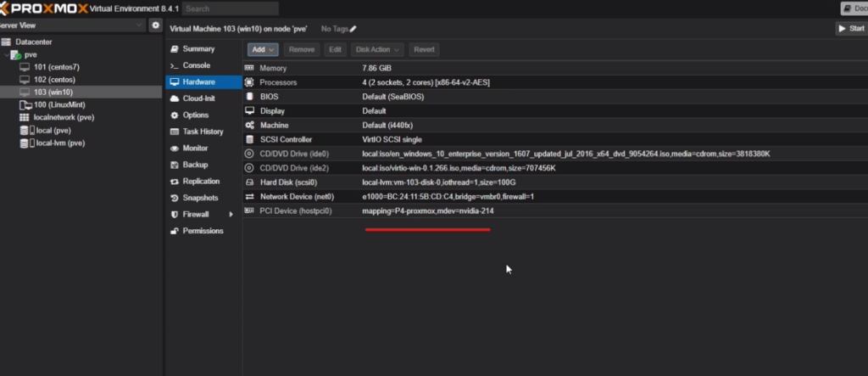This screenshot has width=868, height=376.
Task: Click the Network Device arrows icon
Action: (x=250, y=197)
